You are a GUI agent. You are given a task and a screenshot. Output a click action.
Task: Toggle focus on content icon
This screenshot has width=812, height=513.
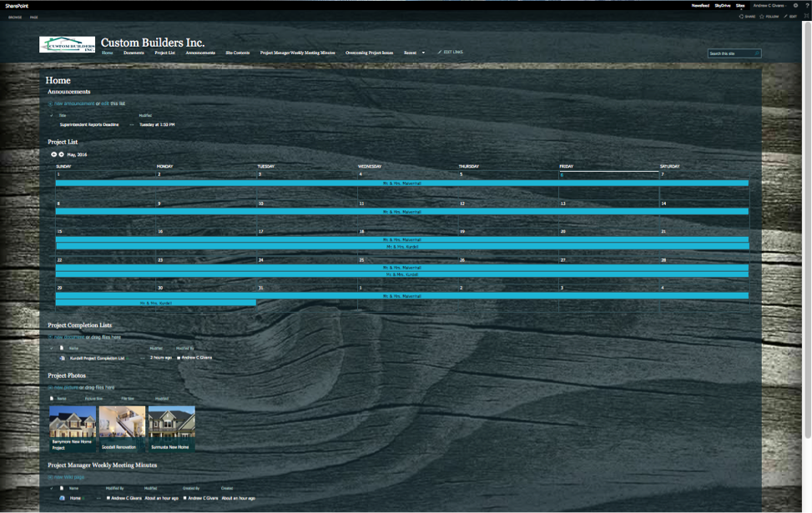tap(806, 17)
